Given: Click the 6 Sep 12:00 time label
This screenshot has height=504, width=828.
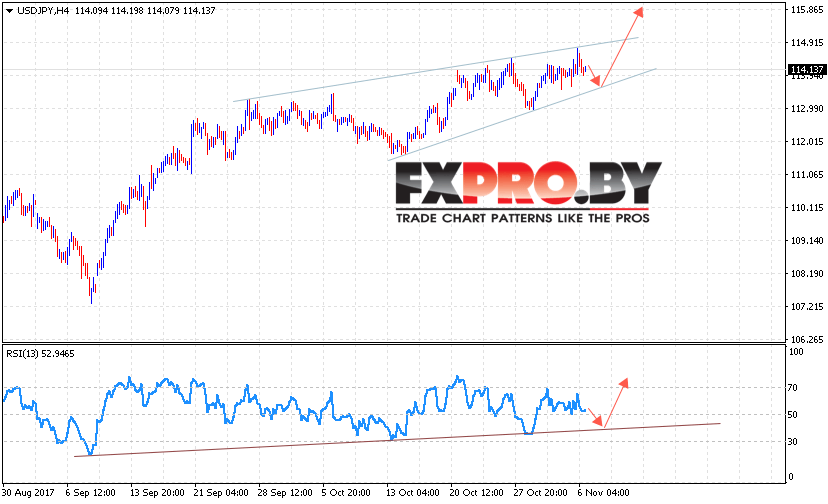Looking at the screenshot, I should coord(90,492).
